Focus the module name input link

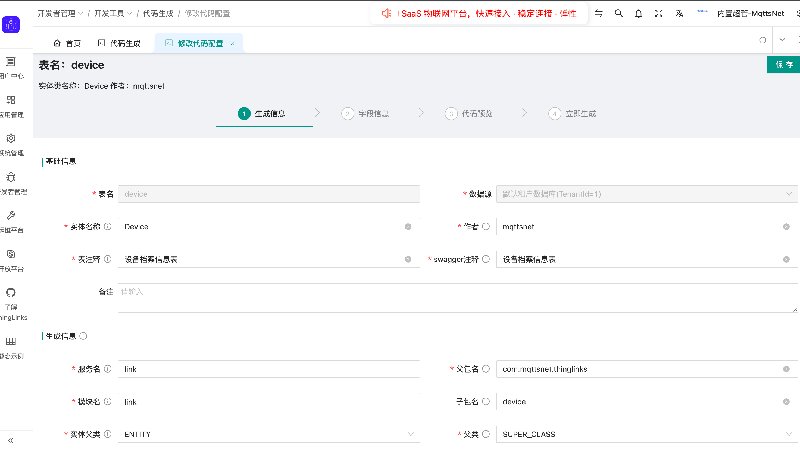269,402
